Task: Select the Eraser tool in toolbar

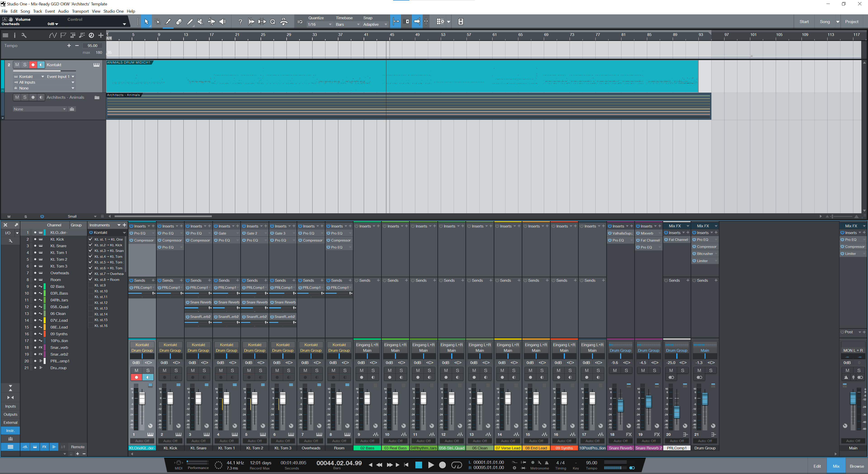Action: click(x=179, y=21)
